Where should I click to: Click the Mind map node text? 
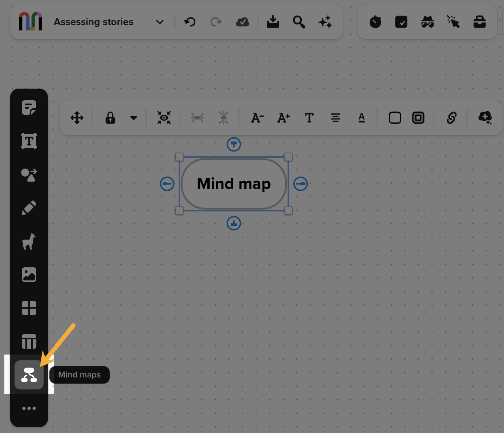click(x=234, y=184)
